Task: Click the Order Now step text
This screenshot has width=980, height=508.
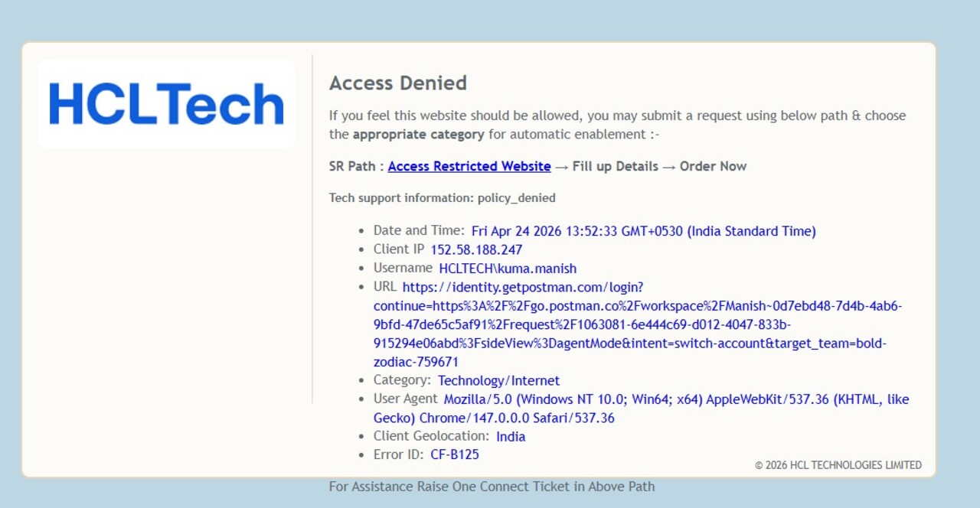Action: 713,166
